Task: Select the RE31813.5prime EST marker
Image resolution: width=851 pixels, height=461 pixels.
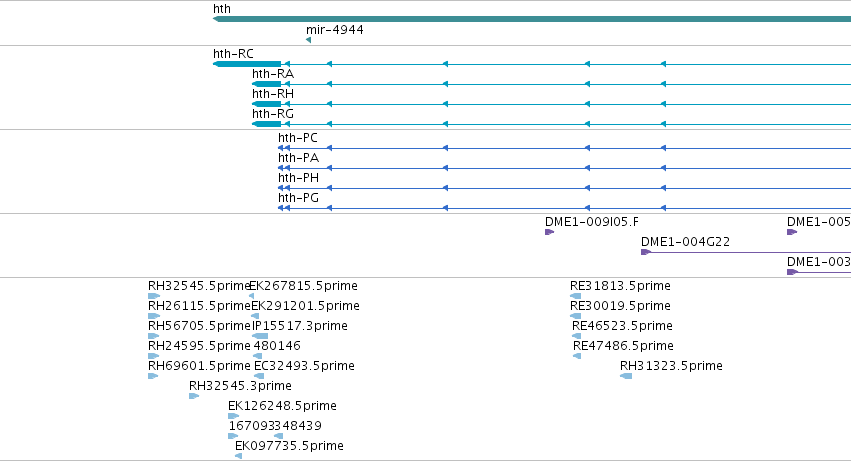Action: (575, 296)
